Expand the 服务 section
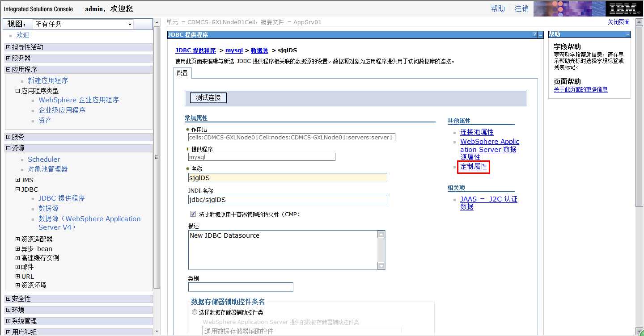The width and height of the screenshot is (644, 336). coord(8,137)
